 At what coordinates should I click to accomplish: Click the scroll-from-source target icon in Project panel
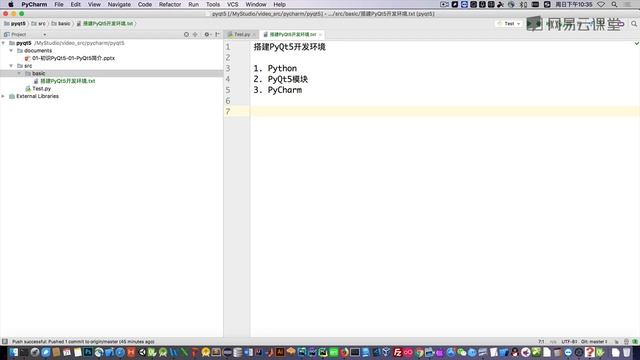[x=186, y=35]
